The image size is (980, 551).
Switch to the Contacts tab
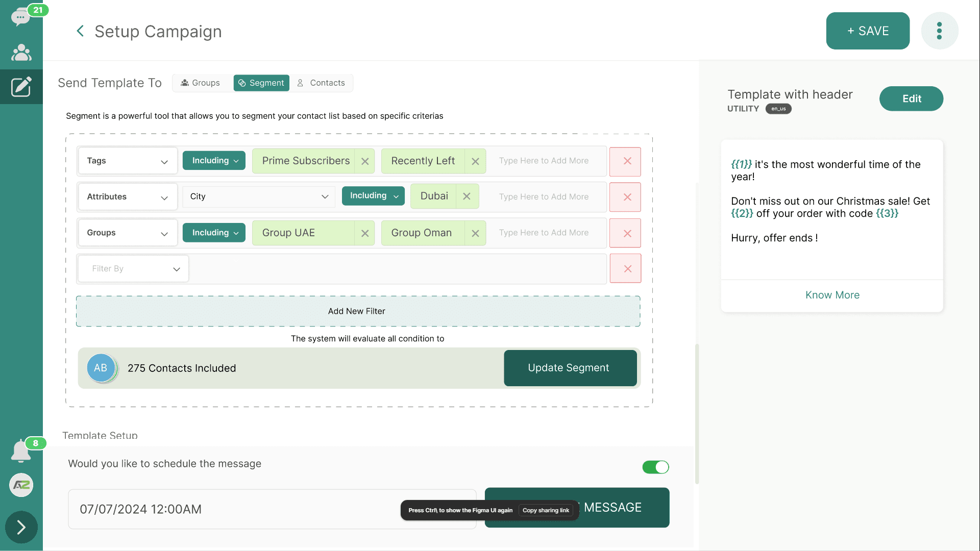[x=321, y=83]
